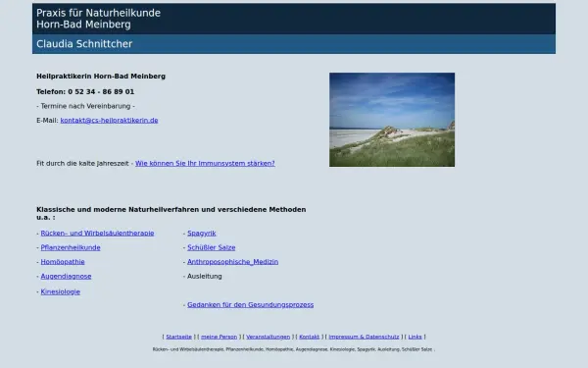Viewport: 588px width, 368px height.
Task: Click the Praxis für Naturheilkunde header title
Action: click(98, 19)
